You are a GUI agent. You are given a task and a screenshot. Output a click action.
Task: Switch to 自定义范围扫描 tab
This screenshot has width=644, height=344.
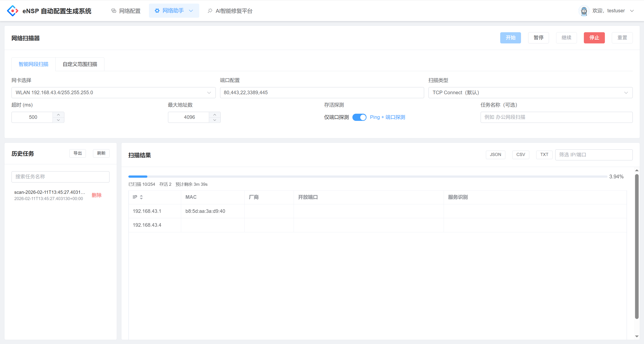pyautogui.click(x=80, y=64)
